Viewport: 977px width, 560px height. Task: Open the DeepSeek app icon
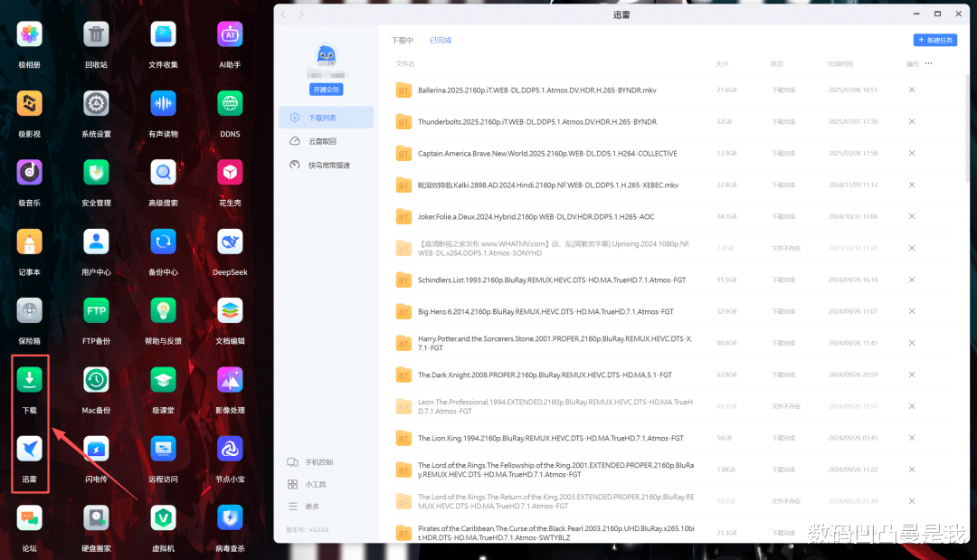(230, 242)
